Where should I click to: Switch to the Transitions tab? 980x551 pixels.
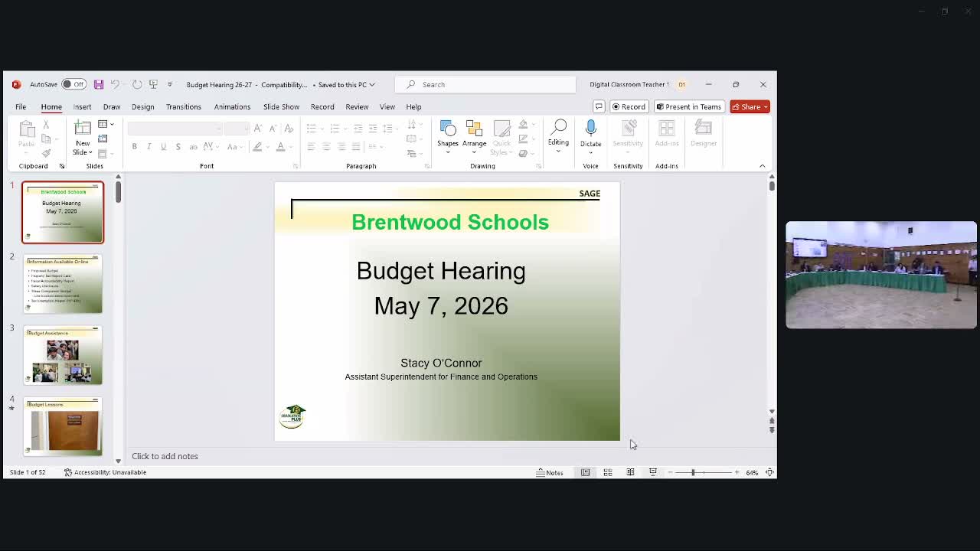184,106
